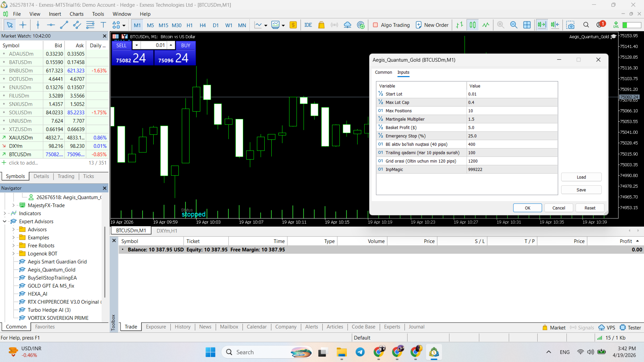644x362 pixels.
Task: Collapse the Expert Advisors tree node
Action: pyautogui.click(x=4, y=222)
